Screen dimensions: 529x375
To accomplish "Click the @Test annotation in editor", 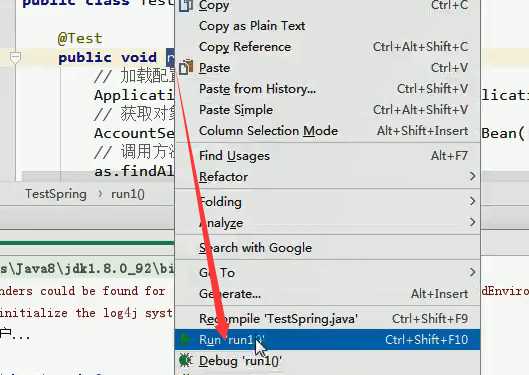I will 80,38.
